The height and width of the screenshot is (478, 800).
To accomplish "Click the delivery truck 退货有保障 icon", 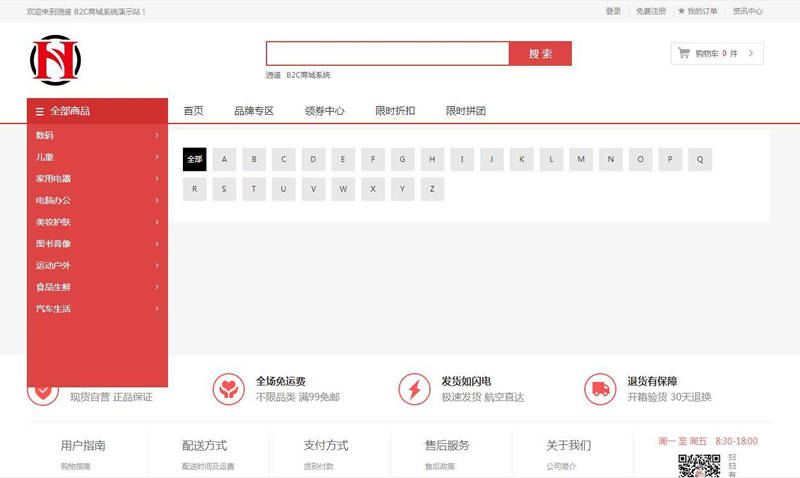I will pos(600,389).
